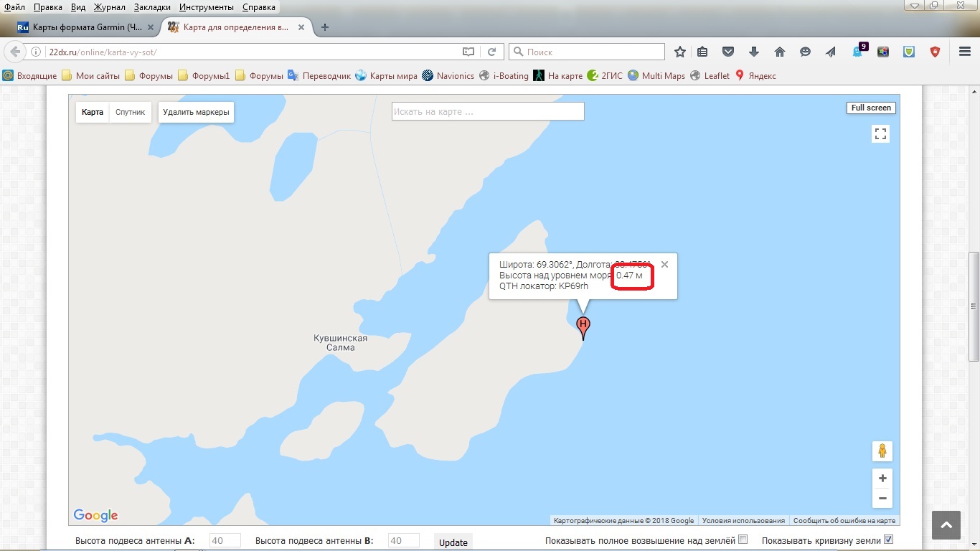Enable "Показывать полное возвышение над землёй" checkbox
This screenshot has height=551, width=980.
click(x=743, y=540)
